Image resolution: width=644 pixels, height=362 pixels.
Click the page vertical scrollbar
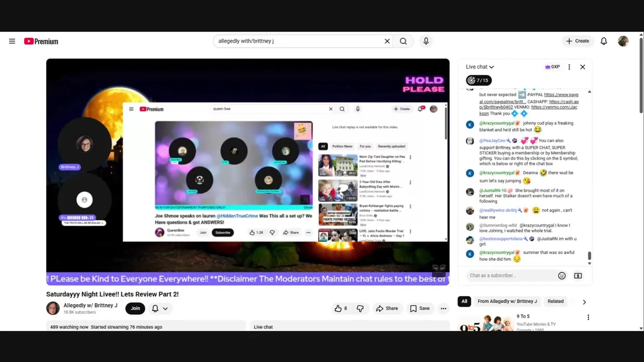click(x=641, y=75)
